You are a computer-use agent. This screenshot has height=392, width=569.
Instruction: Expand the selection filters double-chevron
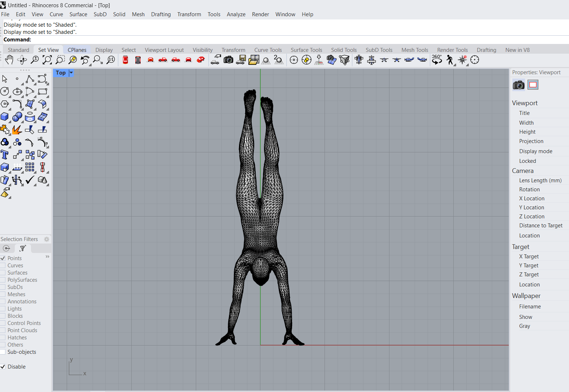tap(47, 257)
